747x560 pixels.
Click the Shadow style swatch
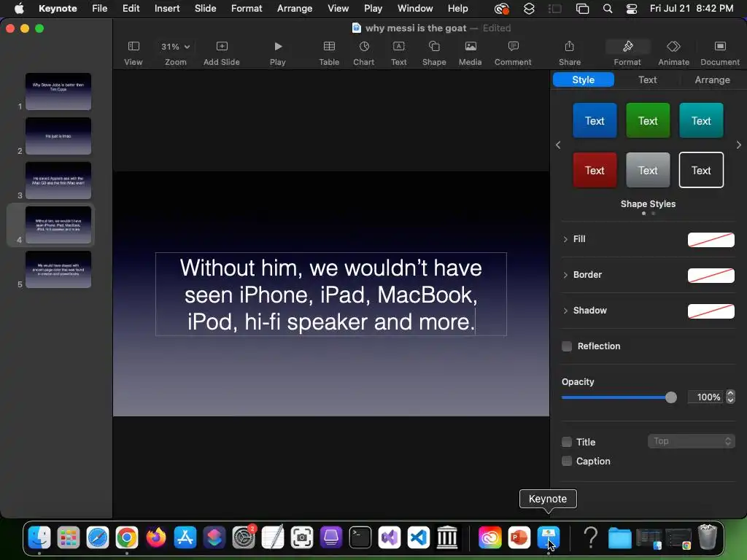pos(711,311)
